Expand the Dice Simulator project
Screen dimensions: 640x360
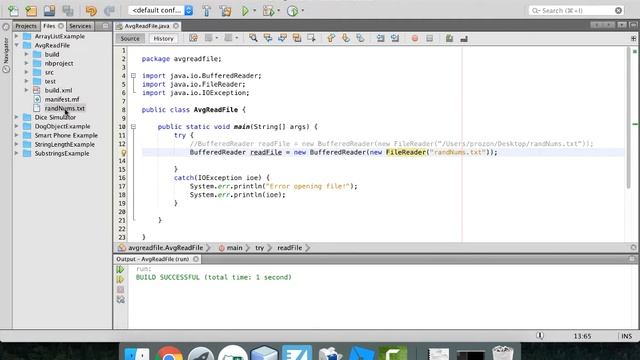click(16, 117)
